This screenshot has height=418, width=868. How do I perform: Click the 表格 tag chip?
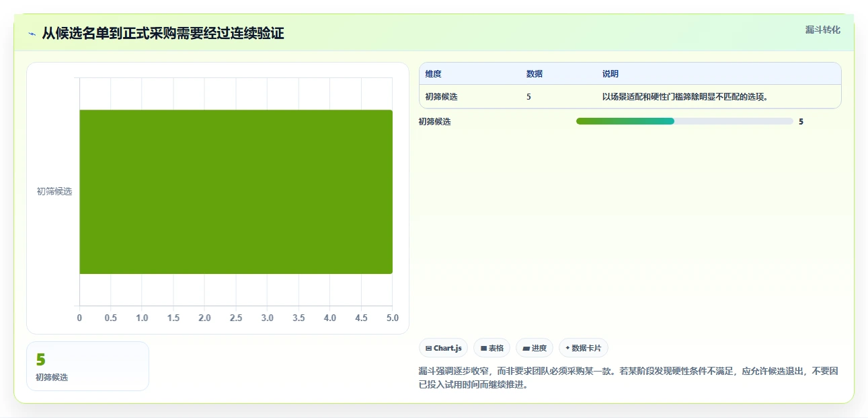point(491,348)
